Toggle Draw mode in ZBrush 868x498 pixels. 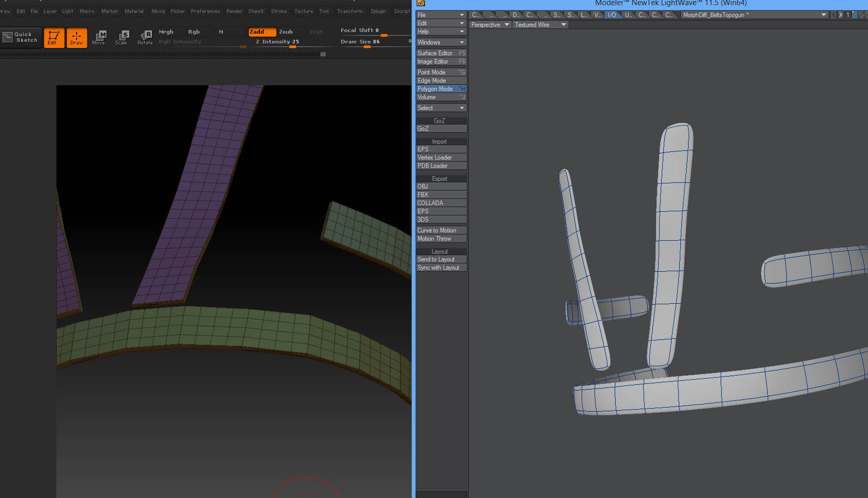tap(77, 38)
